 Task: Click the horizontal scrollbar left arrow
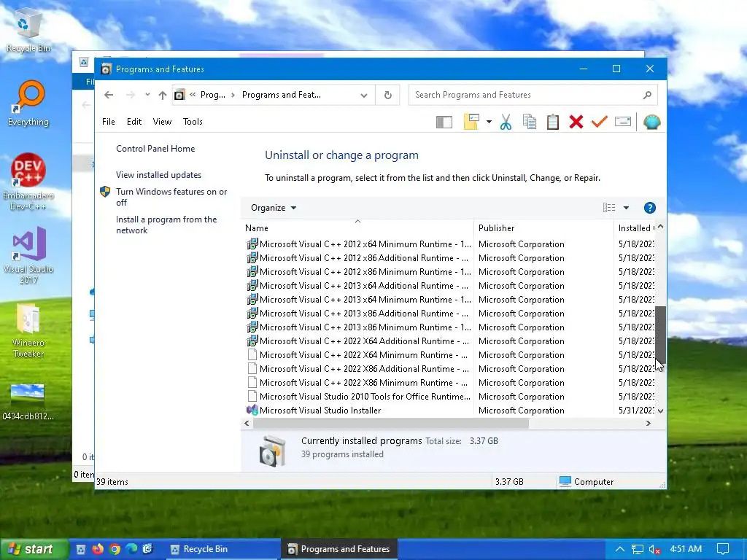click(x=247, y=424)
